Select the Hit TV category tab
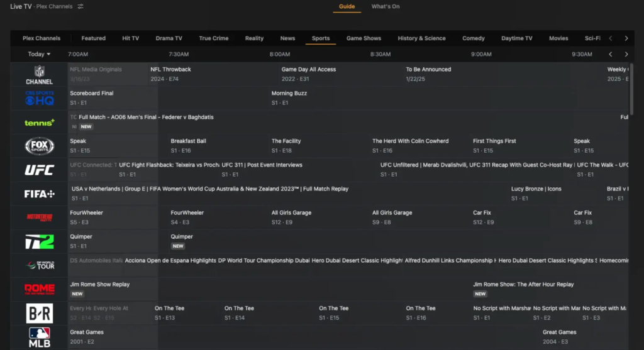 click(131, 38)
